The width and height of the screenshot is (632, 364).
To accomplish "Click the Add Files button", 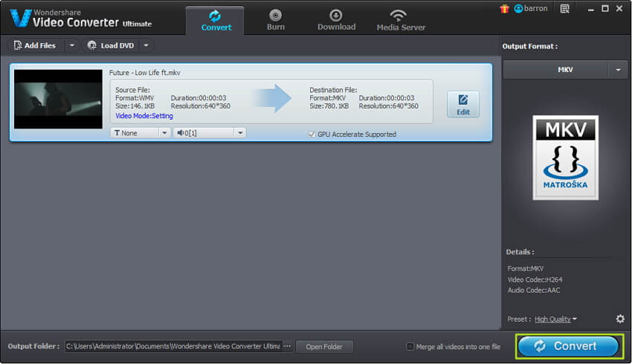I will [35, 45].
